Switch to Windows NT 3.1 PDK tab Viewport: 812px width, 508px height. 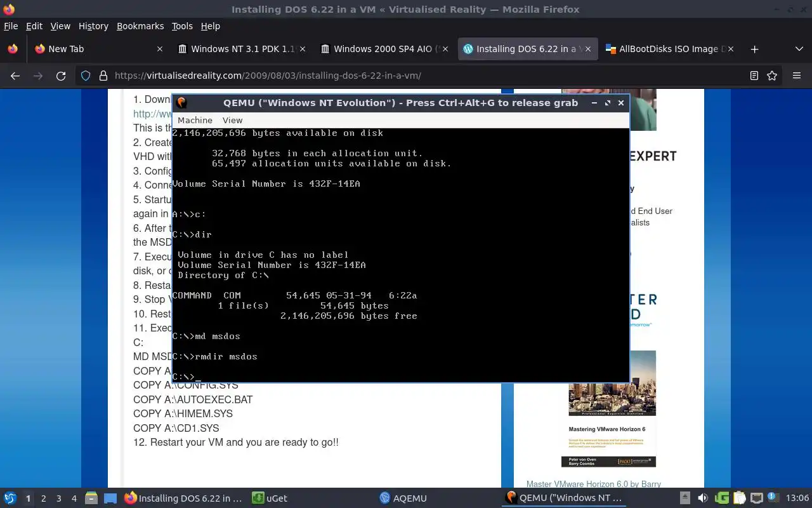242,49
